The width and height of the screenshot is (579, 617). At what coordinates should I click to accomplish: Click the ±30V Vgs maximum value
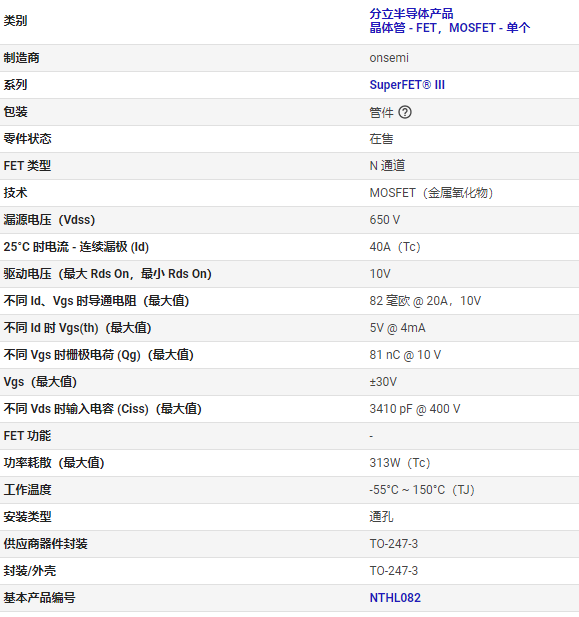383,382
